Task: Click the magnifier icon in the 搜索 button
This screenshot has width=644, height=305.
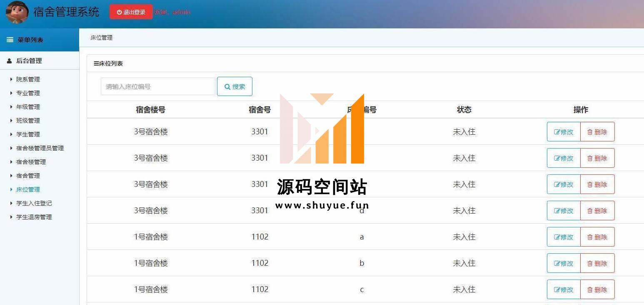Action: click(x=227, y=87)
